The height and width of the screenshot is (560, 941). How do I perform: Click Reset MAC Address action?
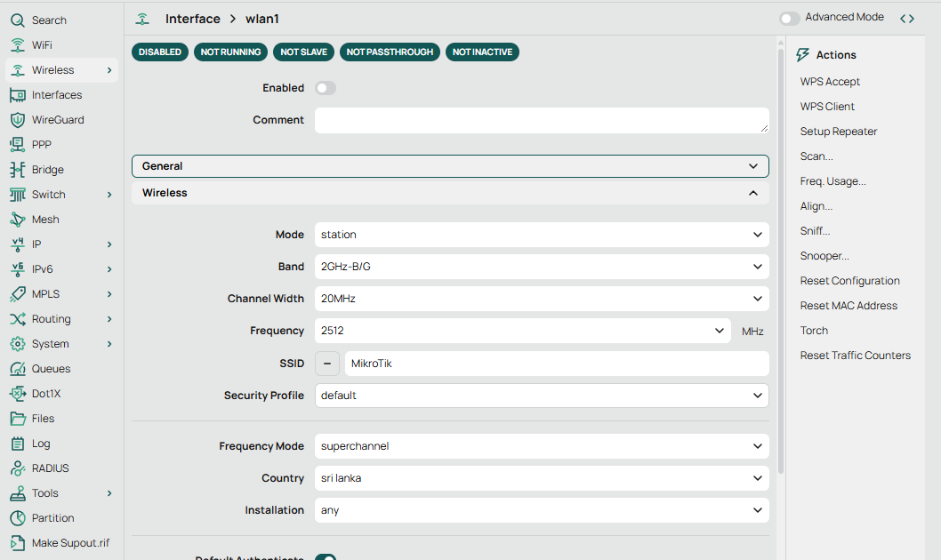pos(849,306)
